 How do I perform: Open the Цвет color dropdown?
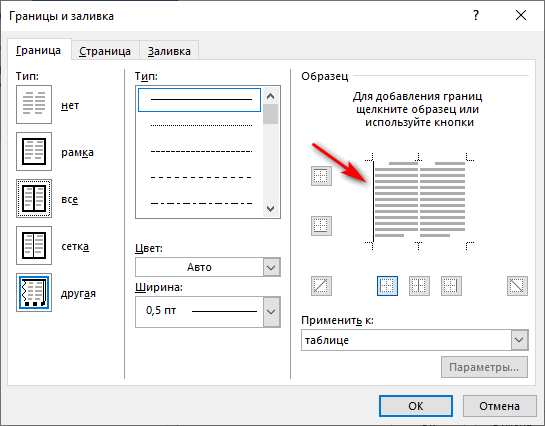(x=208, y=267)
